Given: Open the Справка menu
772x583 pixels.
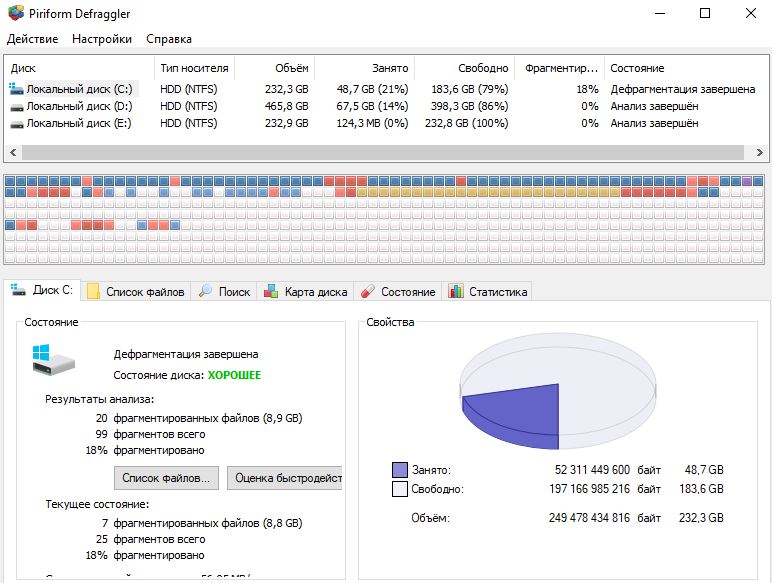Looking at the screenshot, I should point(169,39).
